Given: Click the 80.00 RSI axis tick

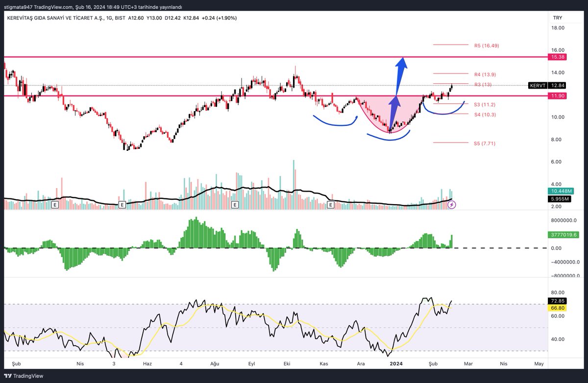Looking at the screenshot, I should tap(558, 293).
